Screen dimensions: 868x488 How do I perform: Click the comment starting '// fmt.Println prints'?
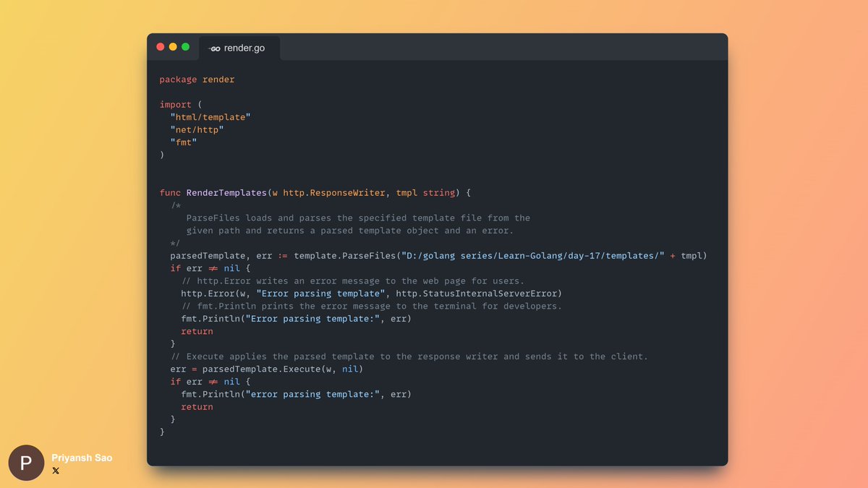(x=372, y=307)
